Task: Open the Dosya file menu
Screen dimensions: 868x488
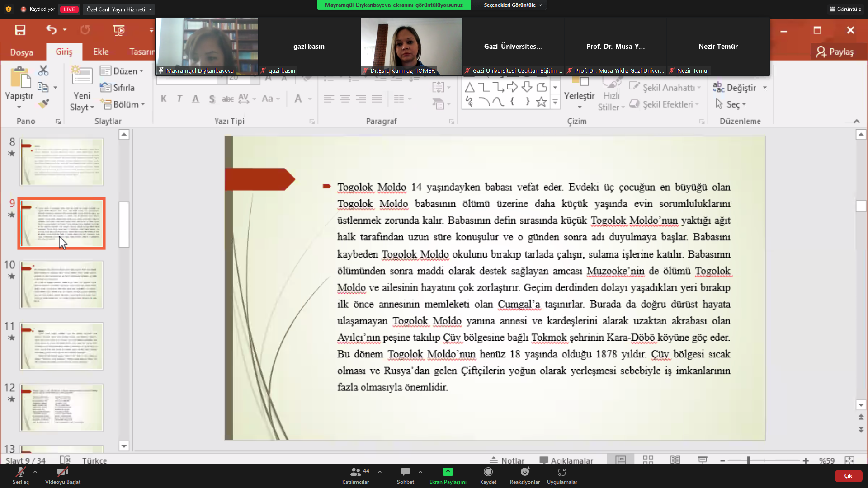Action: coord(22,52)
